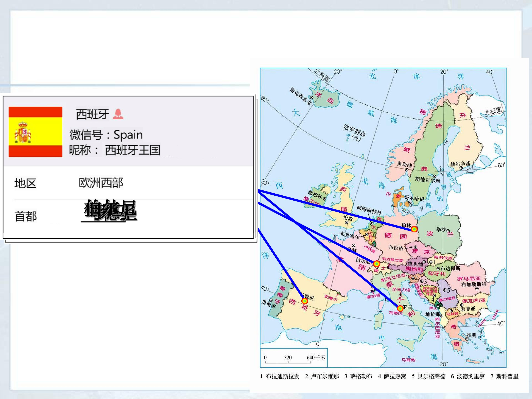The height and width of the screenshot is (399, 532).
Task: Click the 德国 country label on map
Action: click(395, 236)
